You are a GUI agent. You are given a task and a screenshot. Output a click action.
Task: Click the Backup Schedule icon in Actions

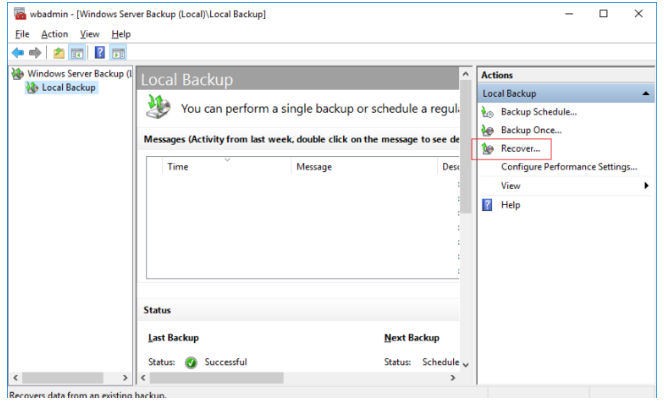point(487,112)
